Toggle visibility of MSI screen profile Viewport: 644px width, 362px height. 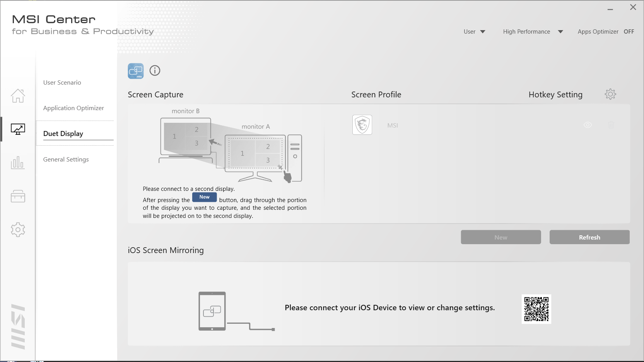pos(588,125)
